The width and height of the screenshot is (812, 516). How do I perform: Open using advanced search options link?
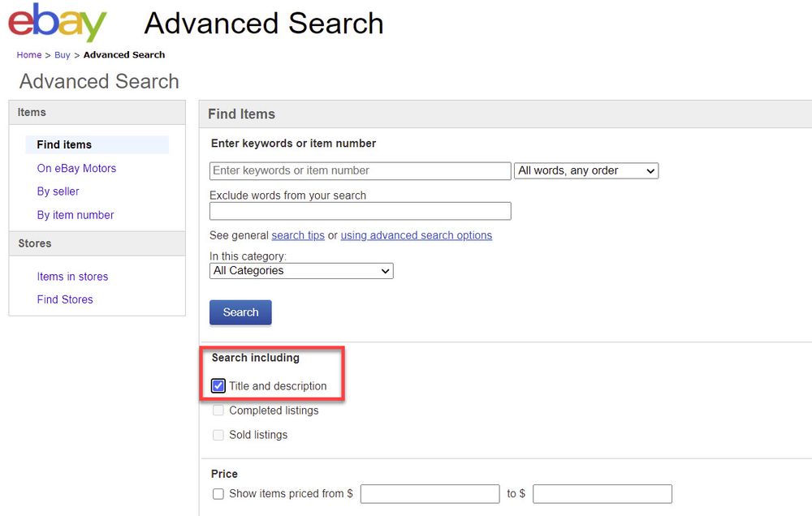pos(416,235)
